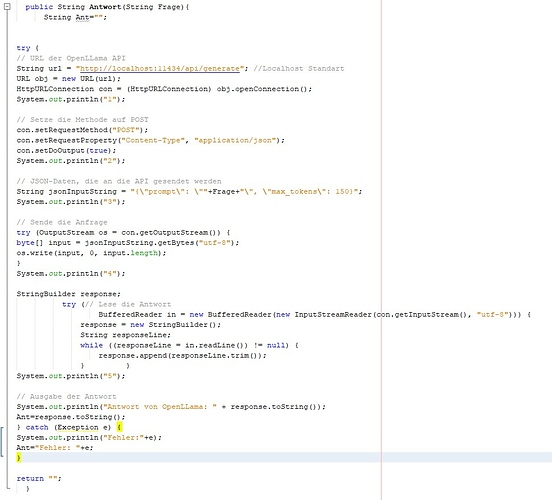
Task: Click the while loop keyword
Action: coord(92,345)
